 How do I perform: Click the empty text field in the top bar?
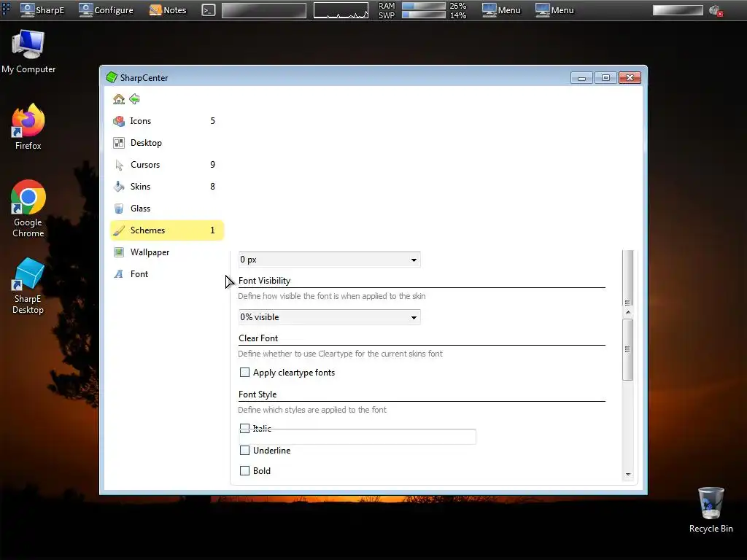[264, 10]
